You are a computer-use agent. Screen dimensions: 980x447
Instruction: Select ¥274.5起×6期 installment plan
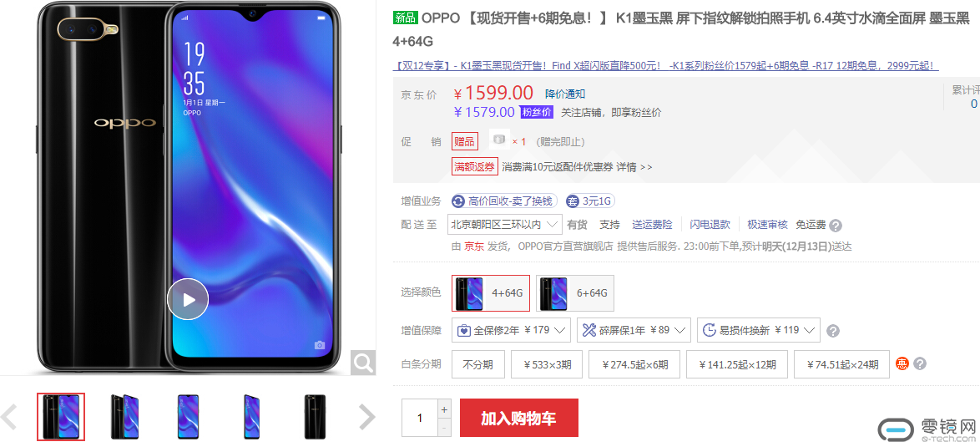[x=635, y=364]
